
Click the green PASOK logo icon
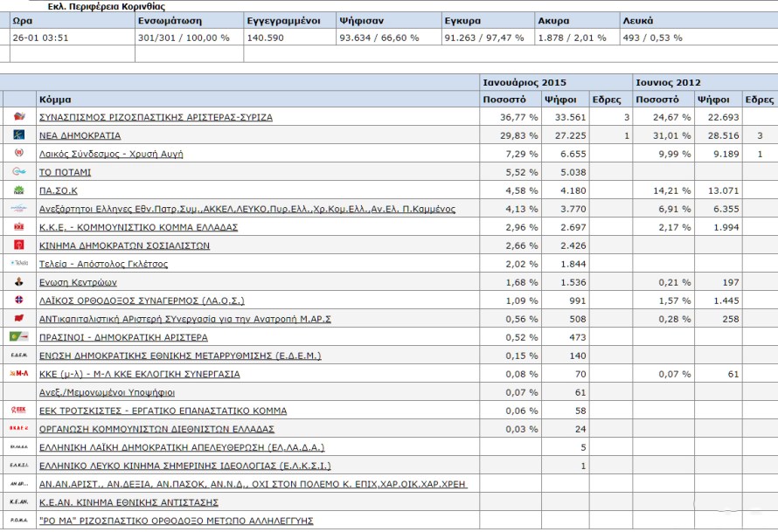[x=19, y=190]
